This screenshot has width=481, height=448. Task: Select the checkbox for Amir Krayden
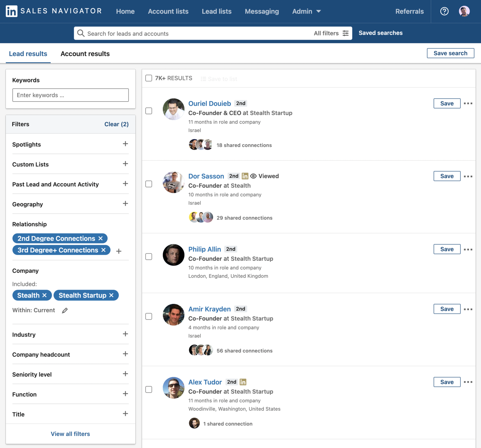149,316
